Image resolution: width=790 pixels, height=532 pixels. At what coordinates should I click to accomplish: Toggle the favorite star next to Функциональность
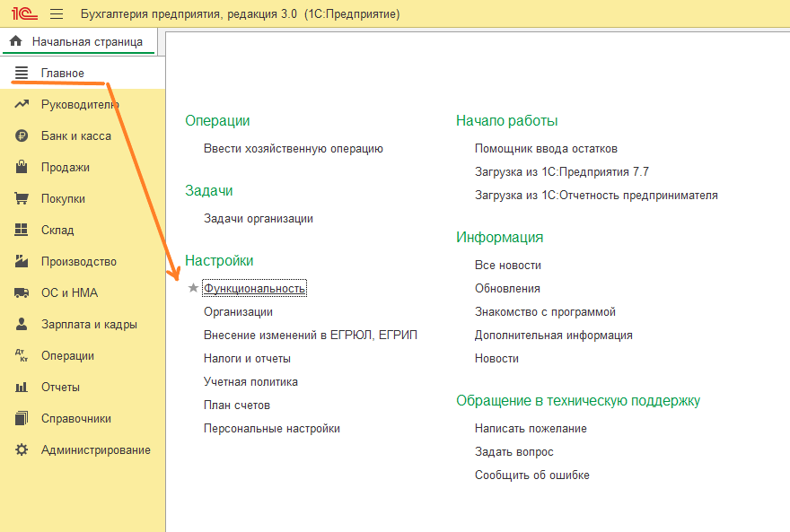(193, 288)
